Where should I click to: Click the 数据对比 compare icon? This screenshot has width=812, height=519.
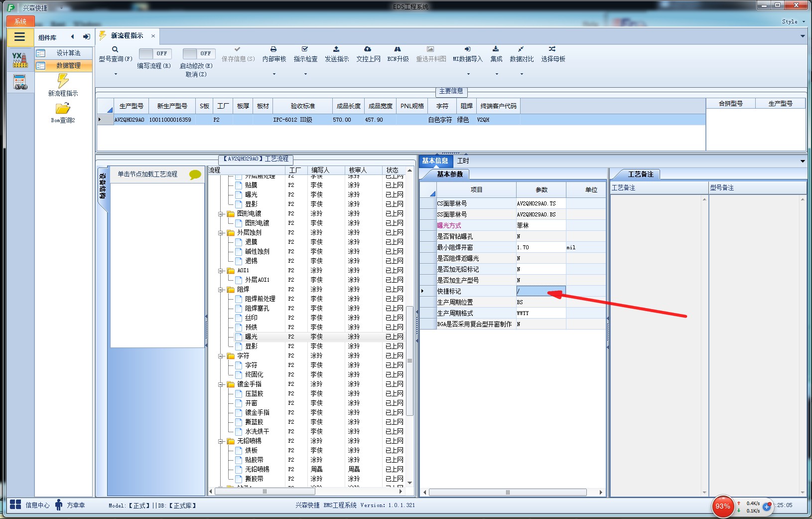[521, 49]
